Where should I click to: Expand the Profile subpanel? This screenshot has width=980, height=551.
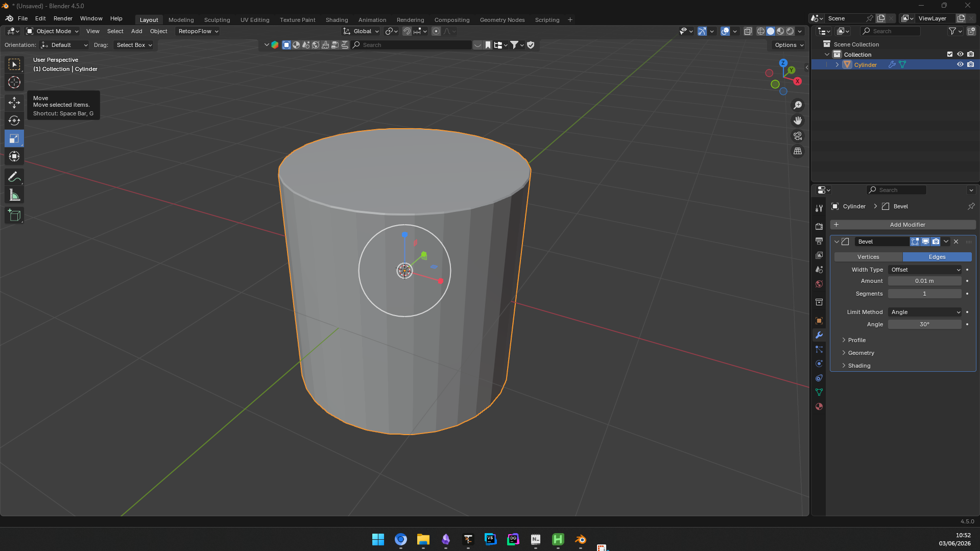tap(856, 340)
